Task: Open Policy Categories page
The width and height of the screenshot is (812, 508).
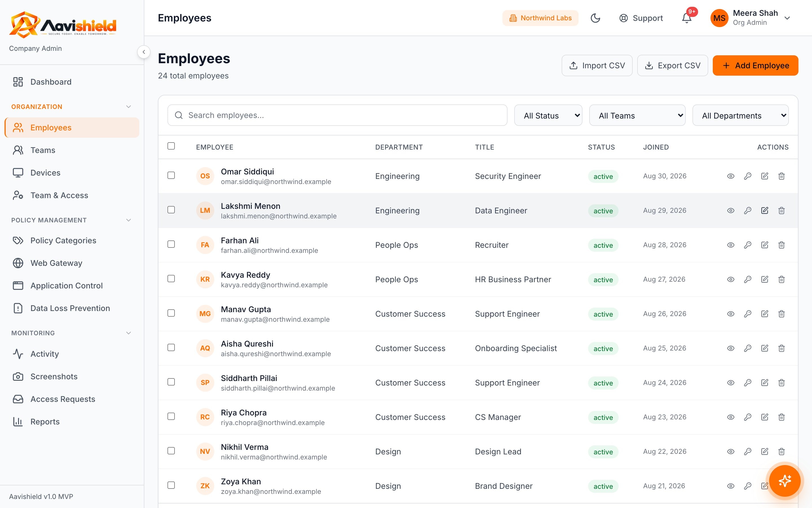Action: [72, 240]
